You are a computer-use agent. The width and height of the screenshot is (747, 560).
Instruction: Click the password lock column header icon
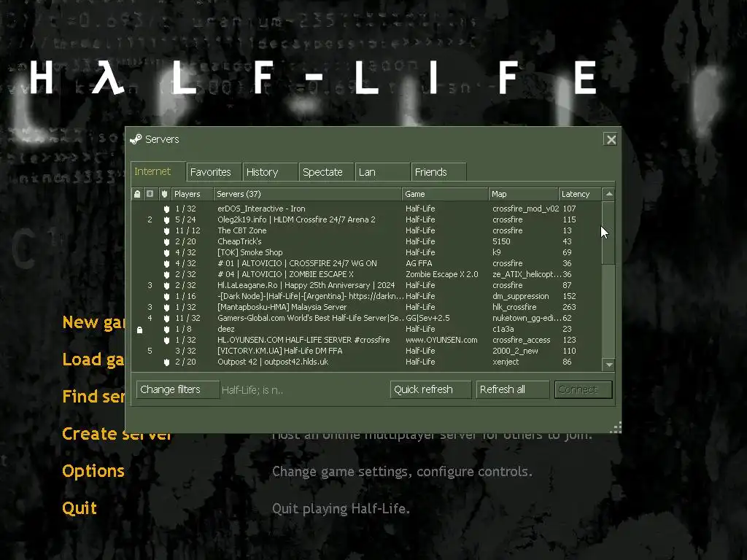(x=137, y=194)
